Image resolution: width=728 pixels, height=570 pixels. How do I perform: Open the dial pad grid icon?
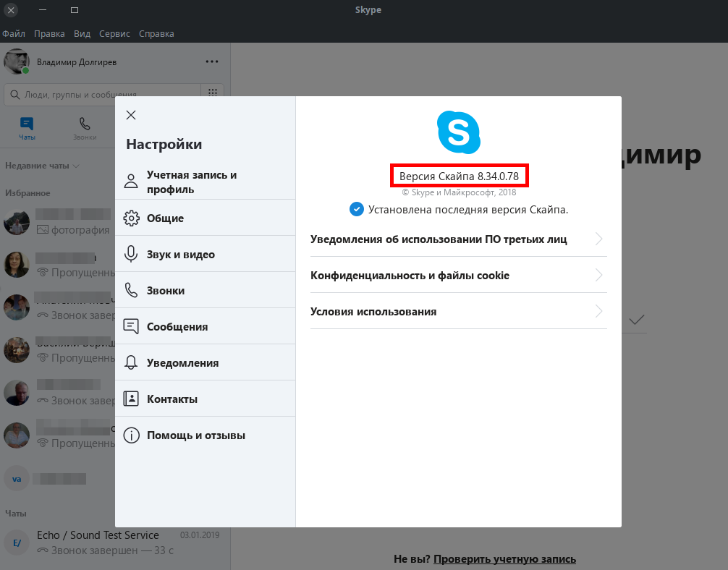(213, 93)
